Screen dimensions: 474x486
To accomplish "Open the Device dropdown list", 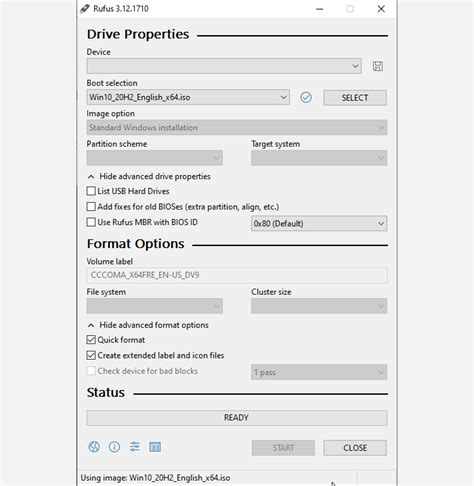I will [x=224, y=66].
